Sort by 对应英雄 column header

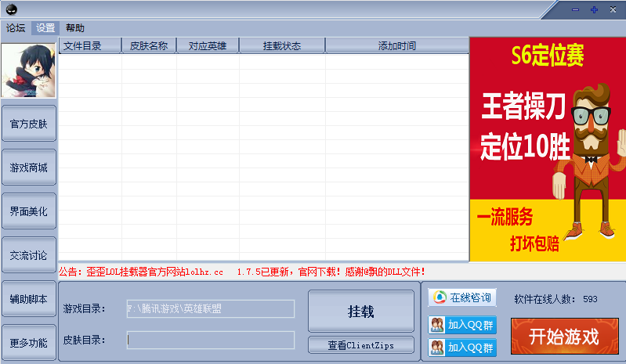tap(208, 46)
